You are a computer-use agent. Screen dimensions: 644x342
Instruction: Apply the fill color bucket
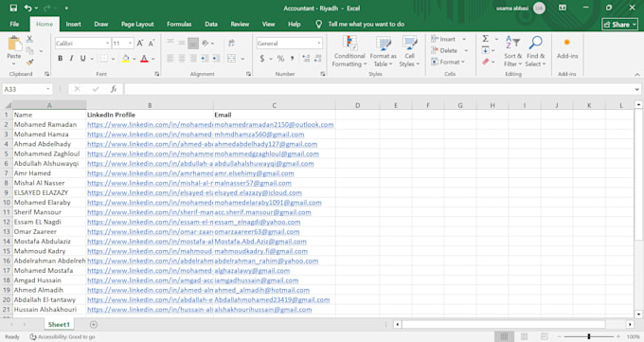pyautogui.click(x=126, y=59)
